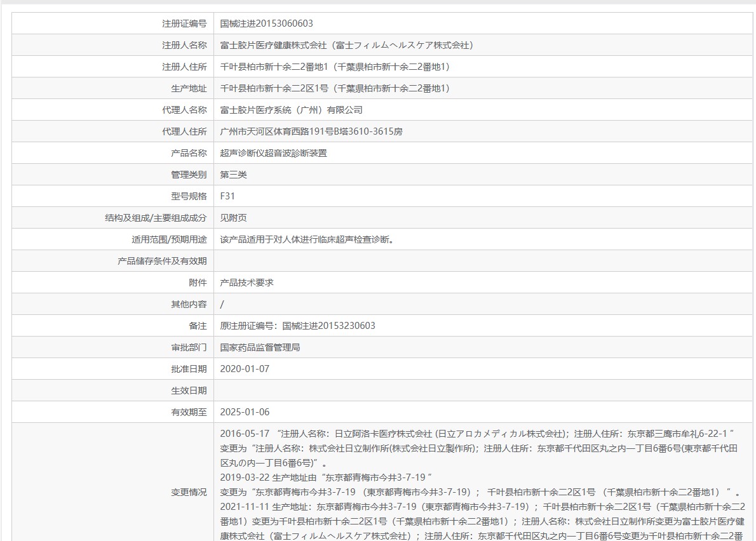Select approving department 国家药品监督管理局
The image size is (756, 541).
260,348
